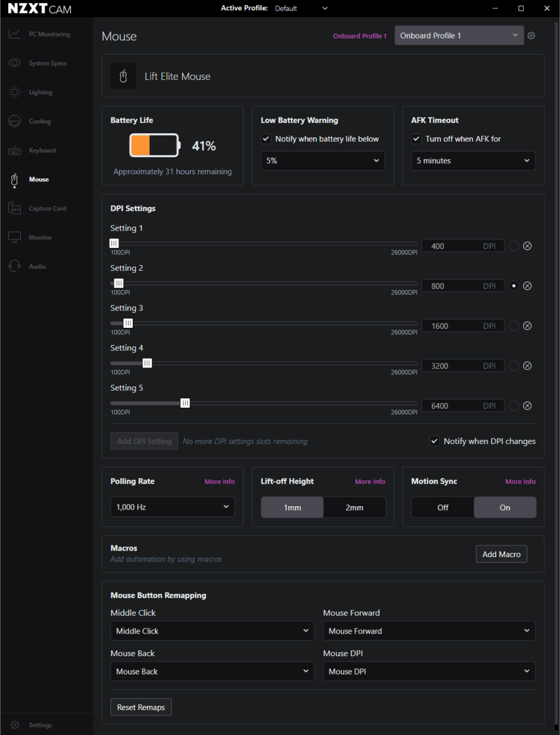560x735 pixels.
Task: Click the battery level icon
Action: (155, 145)
